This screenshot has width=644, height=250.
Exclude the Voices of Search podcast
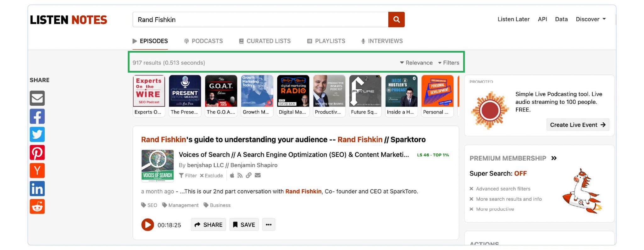pyautogui.click(x=211, y=176)
